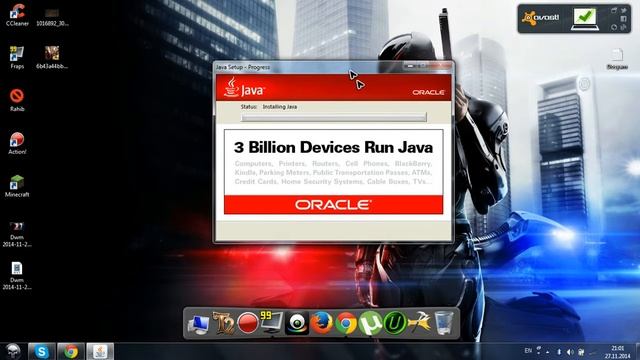Select the lower Dwm 2014-11-2 document file
Screen dimensions: 640x360
click(x=17, y=276)
